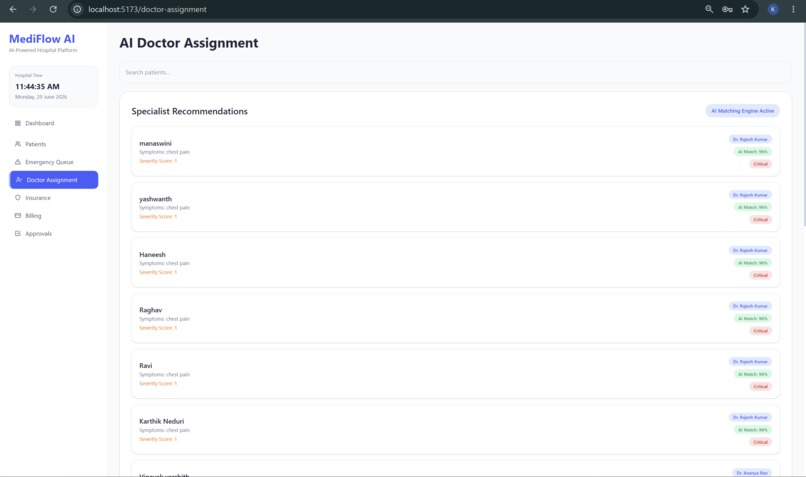Click Severity Score 1 under manaswini
Viewport: 806px width, 477px height.
click(x=158, y=161)
